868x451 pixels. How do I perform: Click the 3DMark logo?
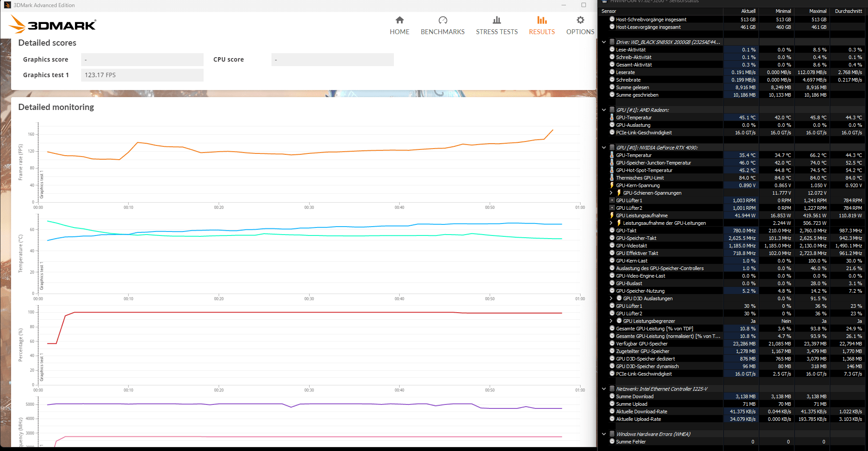52,24
